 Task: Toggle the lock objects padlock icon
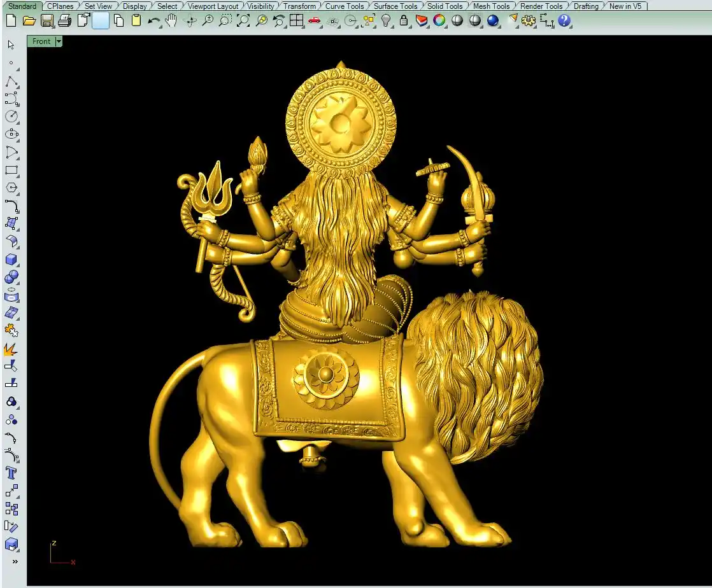(x=404, y=20)
